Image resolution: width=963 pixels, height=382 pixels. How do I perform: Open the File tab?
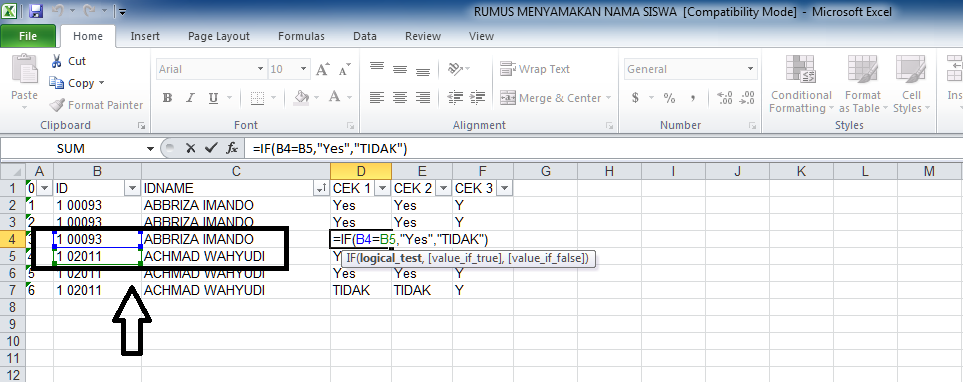28,36
